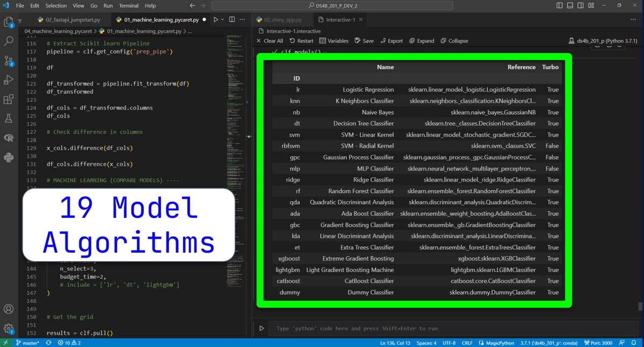Open the Run file dropdown arrow
644x347 pixels.
(x=223, y=20)
